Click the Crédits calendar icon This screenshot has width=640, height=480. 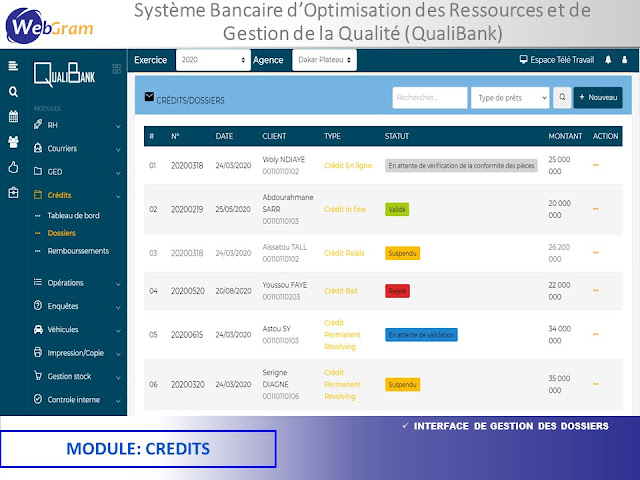point(38,195)
